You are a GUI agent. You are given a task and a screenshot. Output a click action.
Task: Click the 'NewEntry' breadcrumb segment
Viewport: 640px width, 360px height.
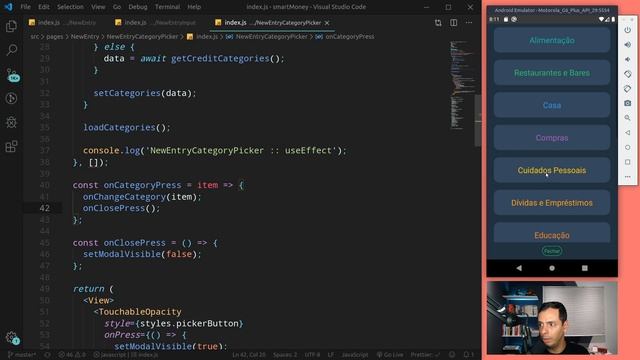(85, 37)
